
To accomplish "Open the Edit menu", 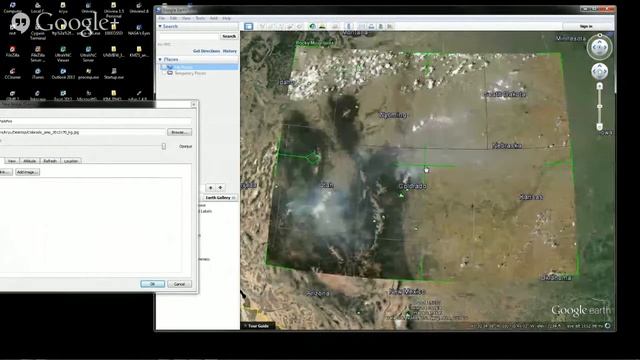I will 173,18.
